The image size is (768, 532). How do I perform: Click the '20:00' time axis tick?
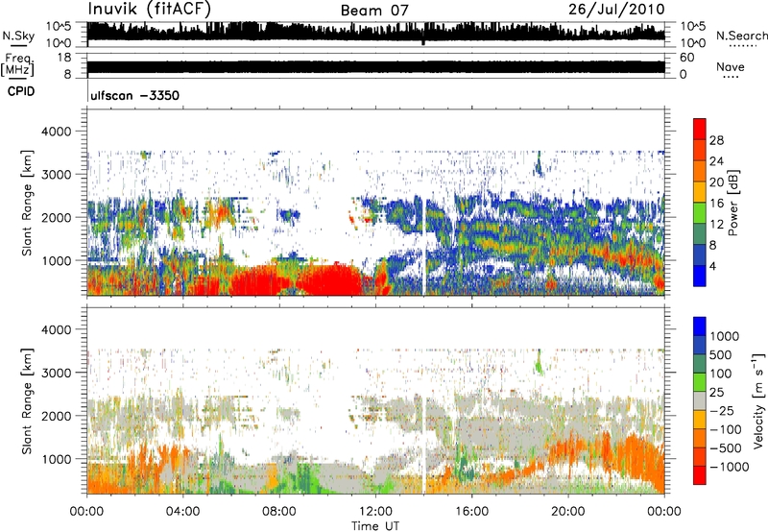(567, 512)
